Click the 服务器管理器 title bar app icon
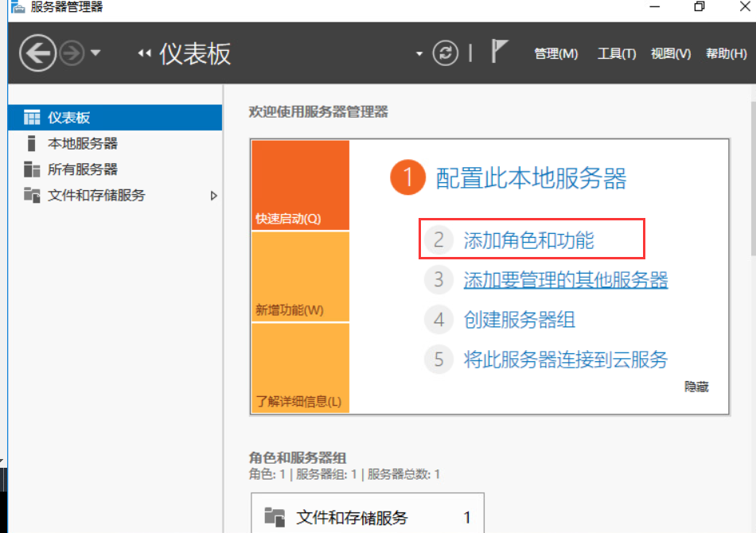 (x=17, y=6)
